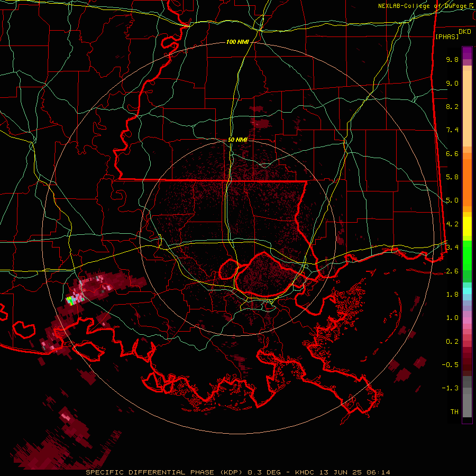Click the 4.2 scale value
The width and height of the screenshot is (476, 476).
[x=452, y=224]
